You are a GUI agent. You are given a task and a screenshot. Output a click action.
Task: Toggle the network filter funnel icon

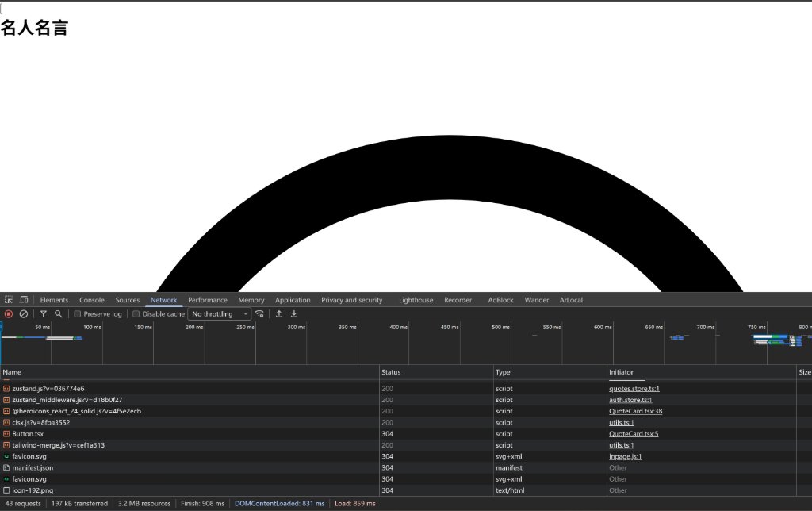click(44, 314)
